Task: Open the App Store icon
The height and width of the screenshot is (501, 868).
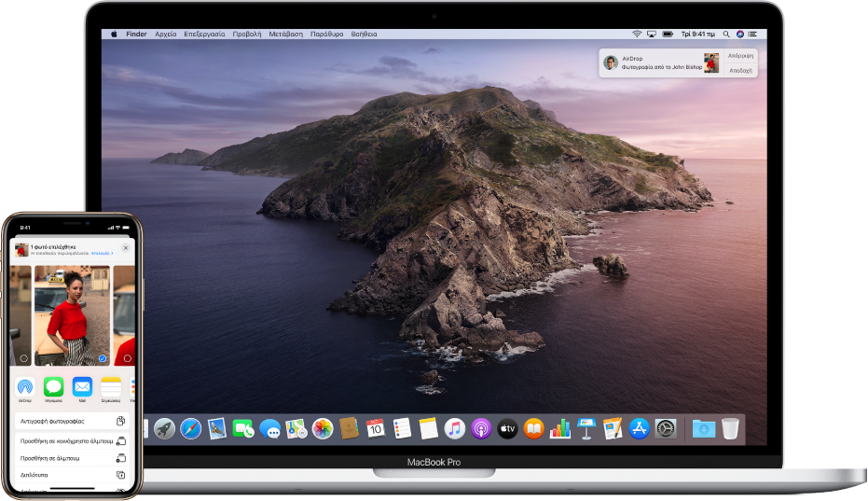Action: tap(639, 428)
